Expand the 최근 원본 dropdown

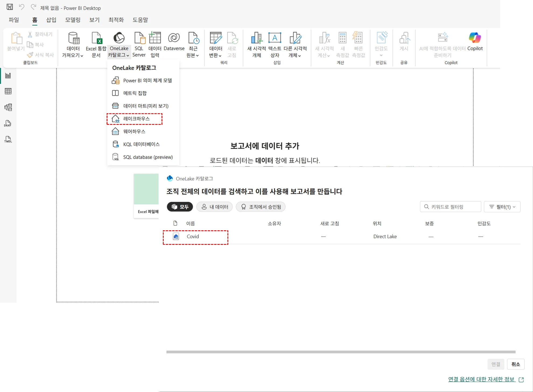[x=193, y=52]
